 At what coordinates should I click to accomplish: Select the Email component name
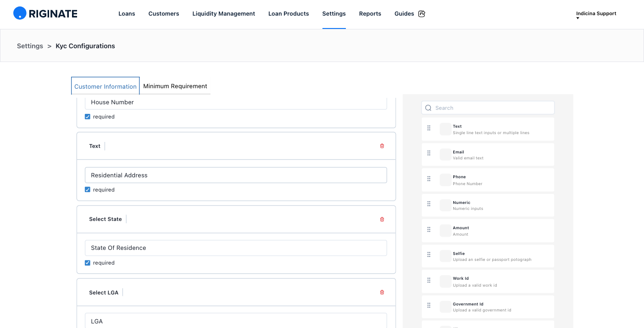(458, 152)
